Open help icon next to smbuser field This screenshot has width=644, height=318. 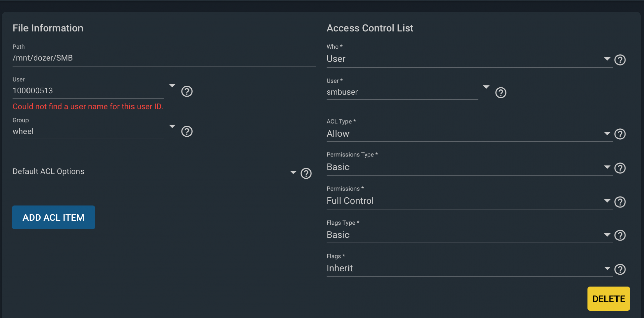pos(501,93)
